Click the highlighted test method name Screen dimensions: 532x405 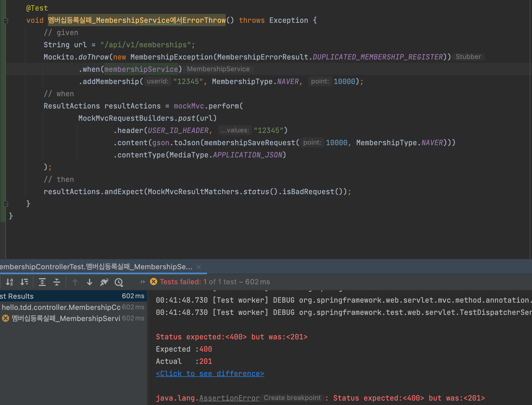pyautogui.click(x=137, y=20)
